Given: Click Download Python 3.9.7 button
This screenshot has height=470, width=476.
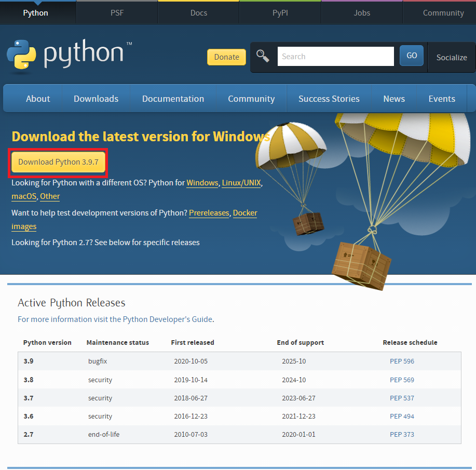Looking at the screenshot, I should tap(58, 162).
